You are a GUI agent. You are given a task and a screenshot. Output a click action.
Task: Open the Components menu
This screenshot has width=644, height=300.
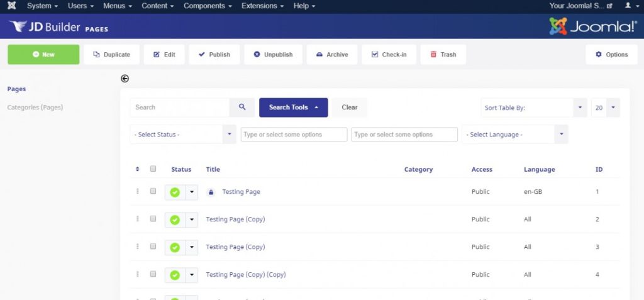coord(208,6)
